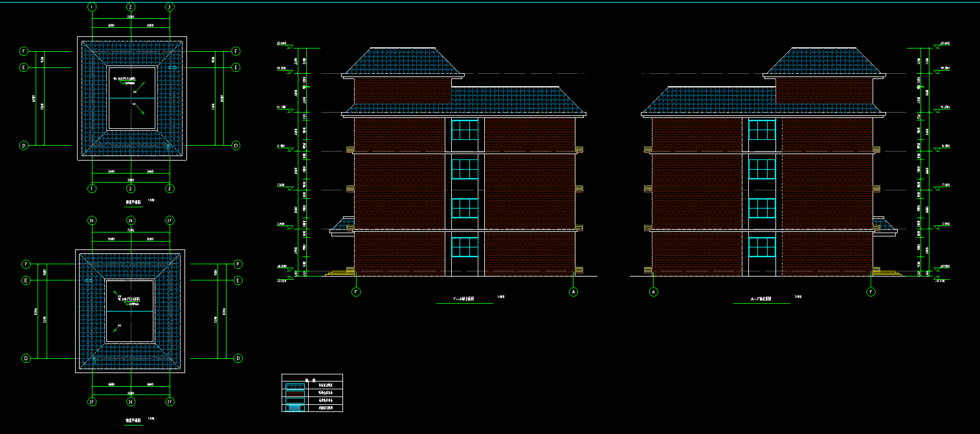Click axis bubble F under left elevation
The width and height of the screenshot is (980, 434).
pyautogui.click(x=356, y=292)
